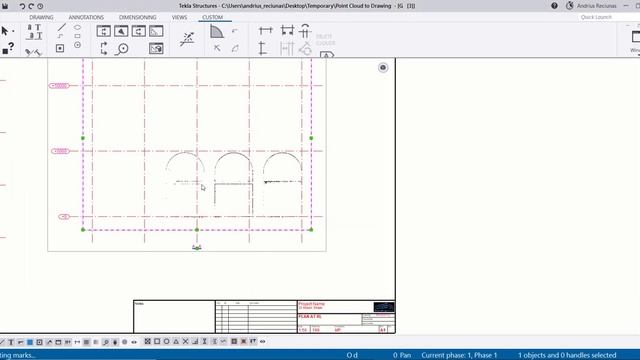The image size is (640, 360).
Task: Click the round view button at drawing corner
Action: click(x=383, y=68)
